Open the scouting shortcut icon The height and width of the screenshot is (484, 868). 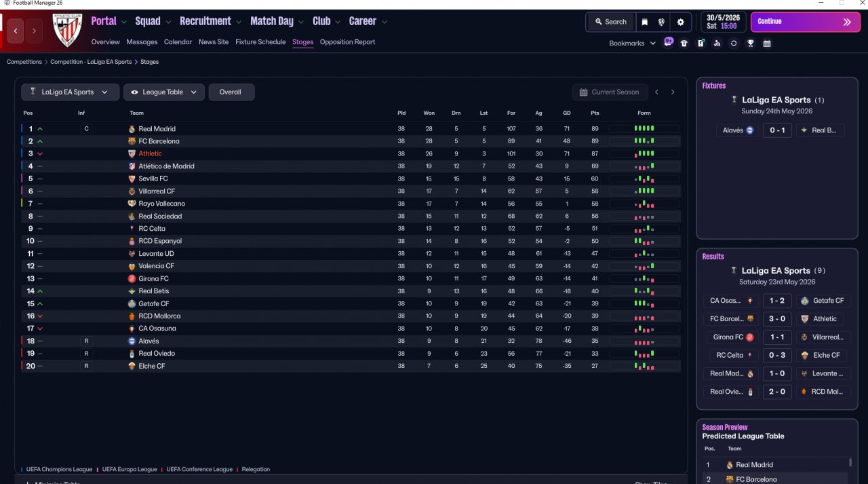pos(717,43)
